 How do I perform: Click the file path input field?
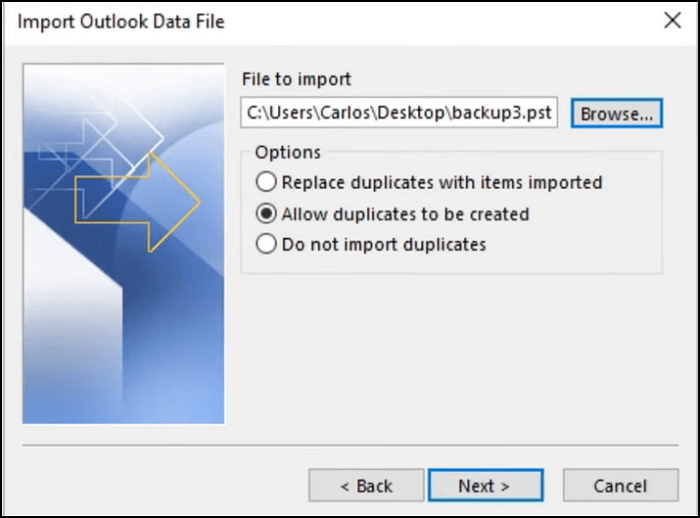click(399, 114)
